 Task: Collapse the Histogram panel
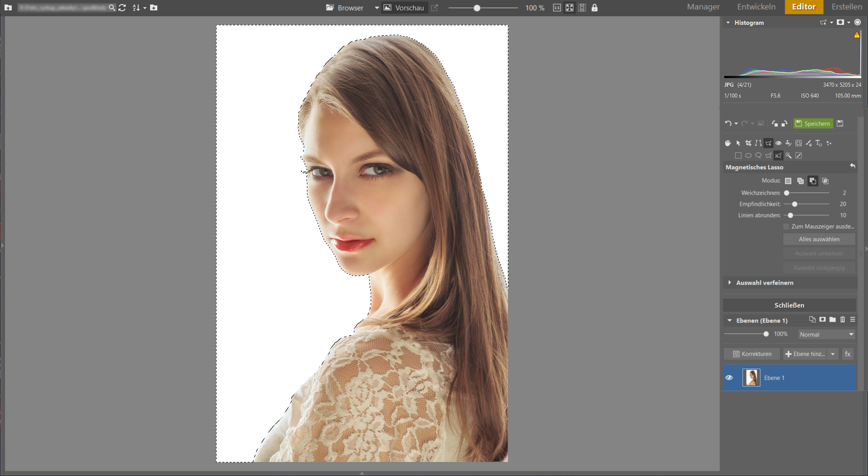tap(728, 23)
